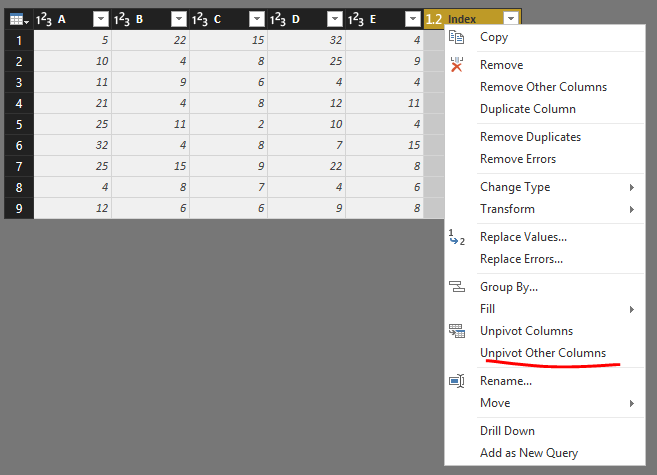
Task: Click the data type icon of column E
Action: (x=355, y=19)
